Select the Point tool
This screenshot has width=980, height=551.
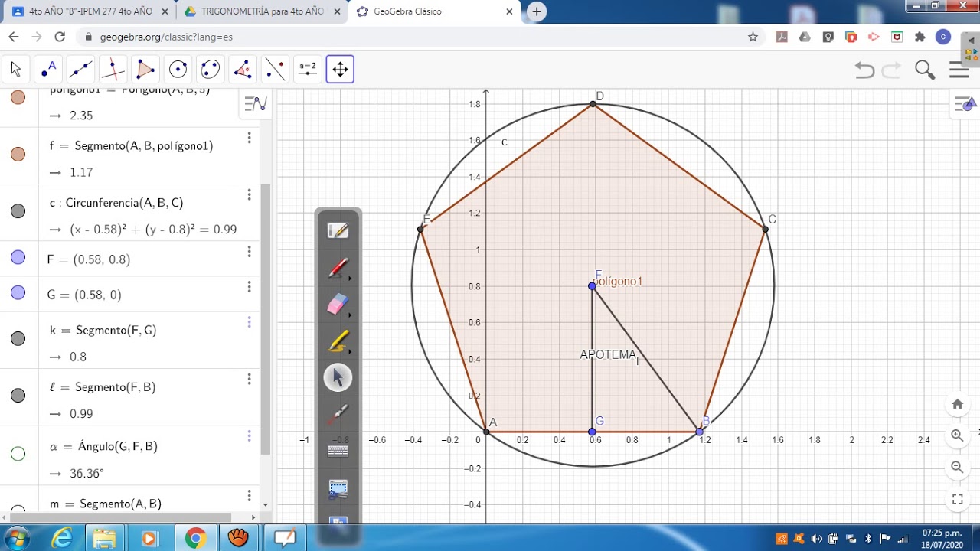coord(48,70)
